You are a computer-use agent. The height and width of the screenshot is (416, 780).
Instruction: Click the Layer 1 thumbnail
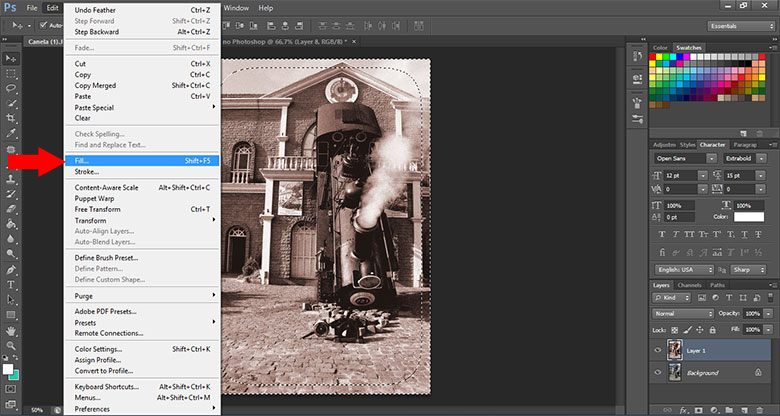click(x=675, y=351)
